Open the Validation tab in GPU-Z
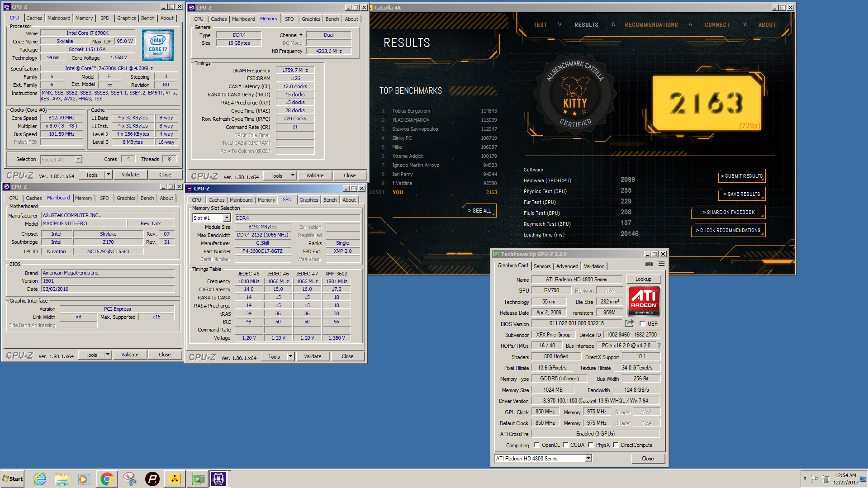868x488 pixels. pyautogui.click(x=594, y=266)
